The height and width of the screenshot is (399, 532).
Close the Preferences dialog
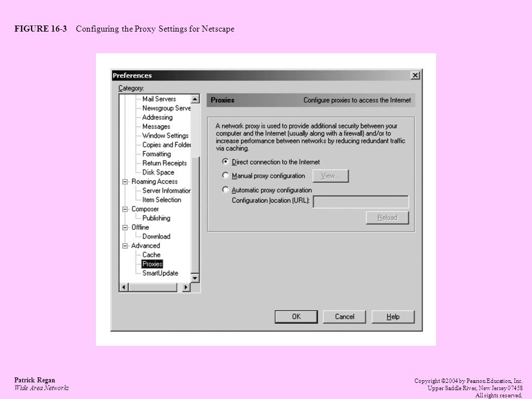415,75
